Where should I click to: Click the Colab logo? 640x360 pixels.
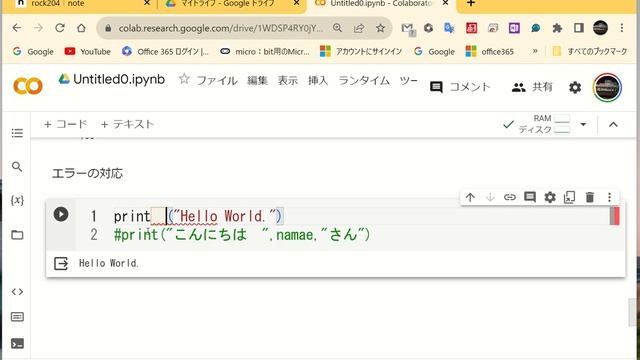click(x=28, y=86)
